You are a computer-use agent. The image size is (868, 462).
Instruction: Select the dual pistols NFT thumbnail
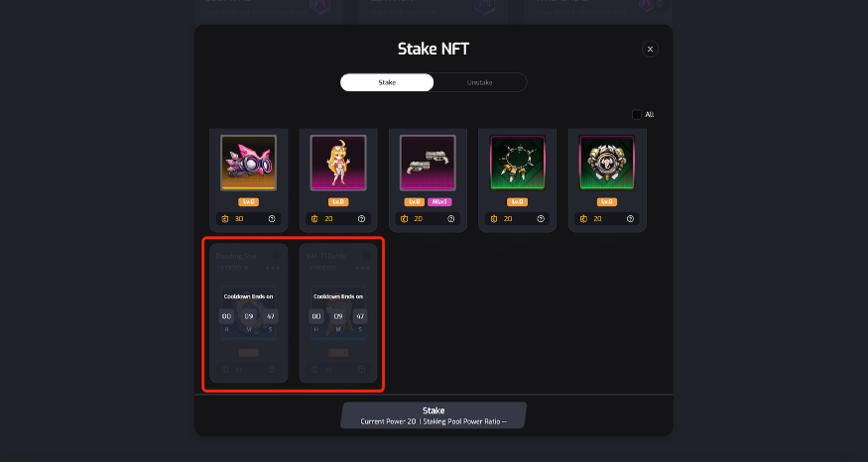(x=428, y=163)
